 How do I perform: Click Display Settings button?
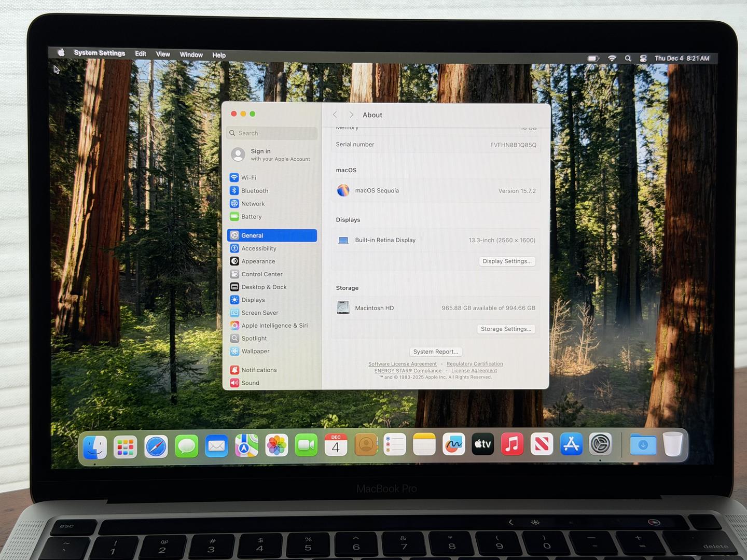(x=507, y=261)
